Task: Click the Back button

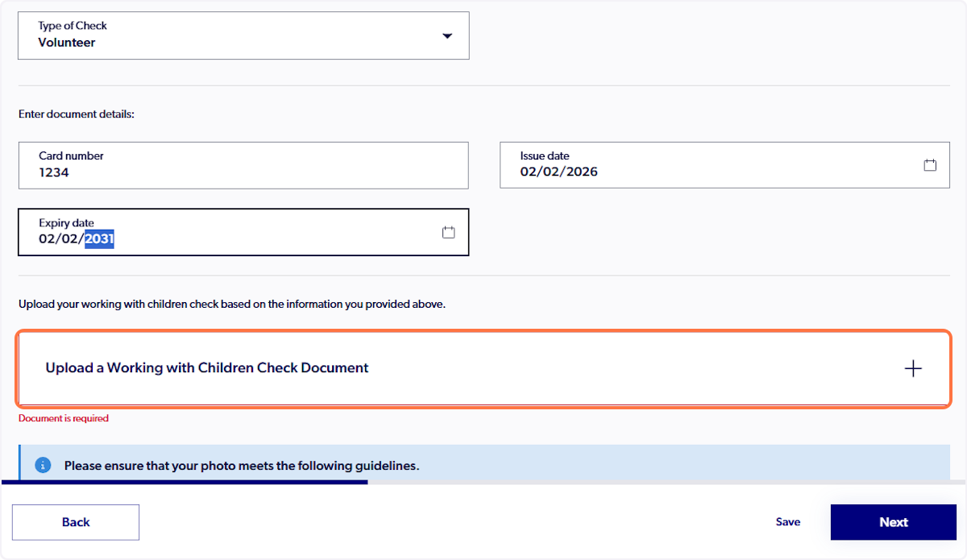Action: (75, 522)
